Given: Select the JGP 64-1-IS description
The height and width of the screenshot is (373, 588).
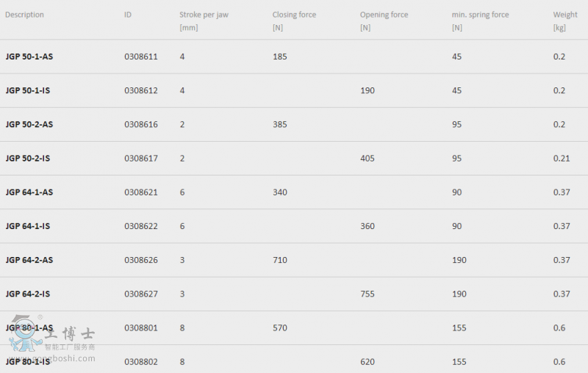Looking at the screenshot, I should coord(28,226).
